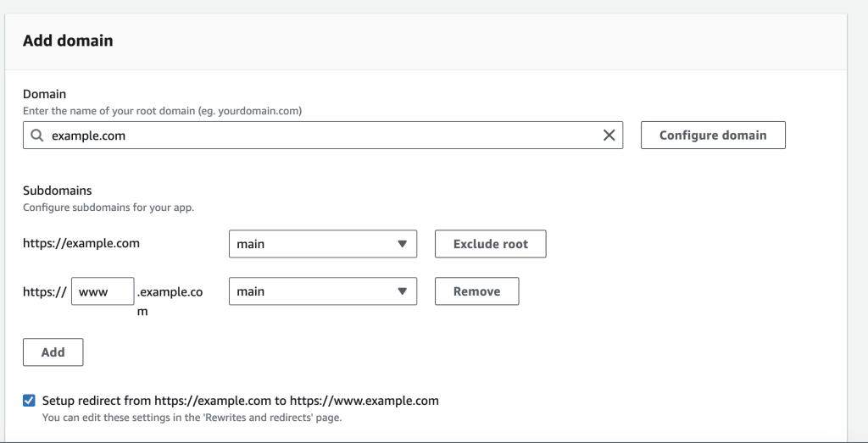Viewport: 868px width, 443px height.
Task: Click the https://example.com root subdomain text
Action: click(81, 243)
